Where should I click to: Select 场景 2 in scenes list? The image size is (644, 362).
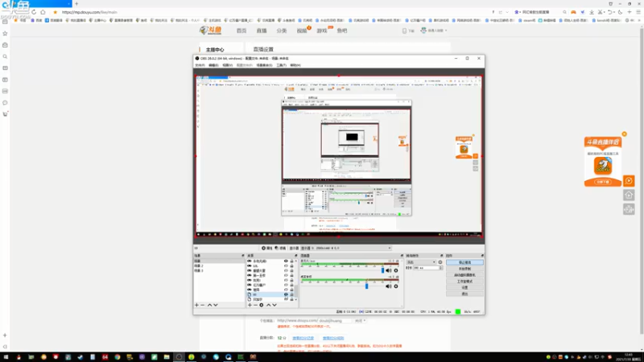199,266
